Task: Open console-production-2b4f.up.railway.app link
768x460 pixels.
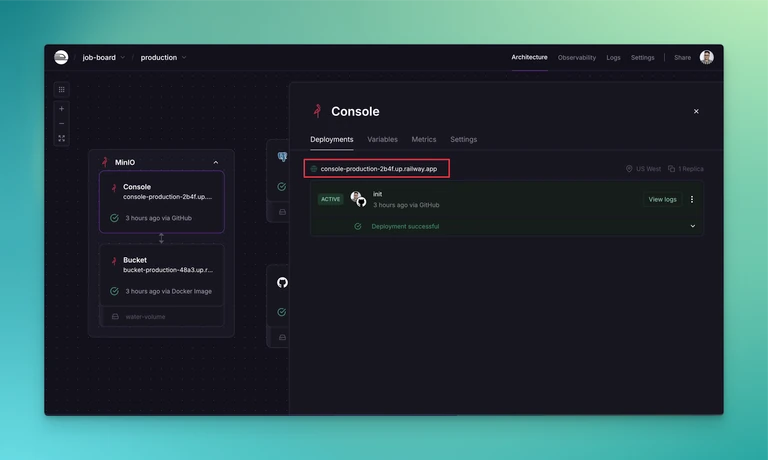Action: [379, 169]
